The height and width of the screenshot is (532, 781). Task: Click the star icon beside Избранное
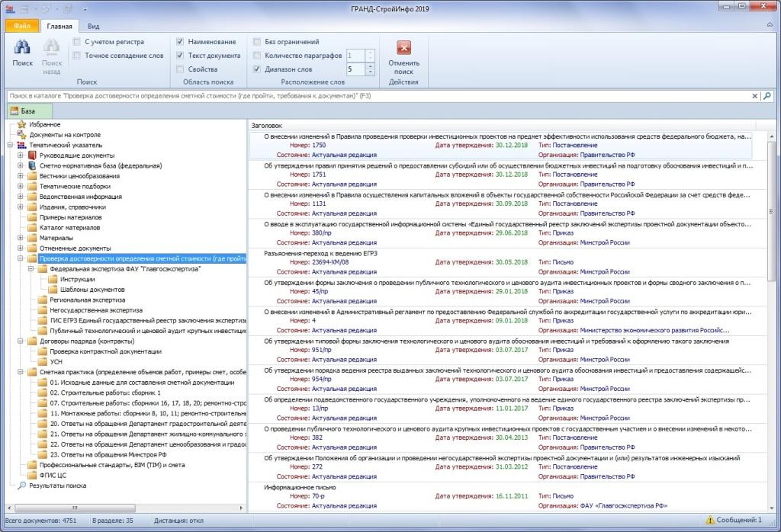point(21,124)
